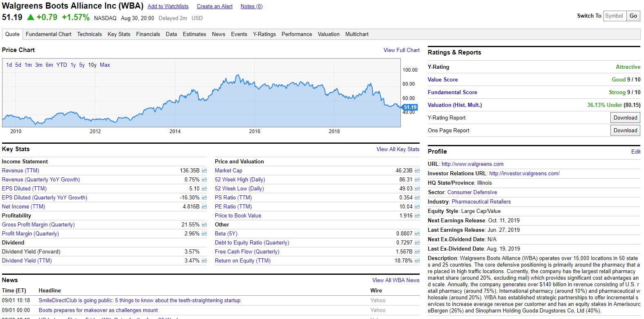Viewport: 644px width, 319px height.
Task: Click the Market Cap metric link
Action: click(228, 171)
